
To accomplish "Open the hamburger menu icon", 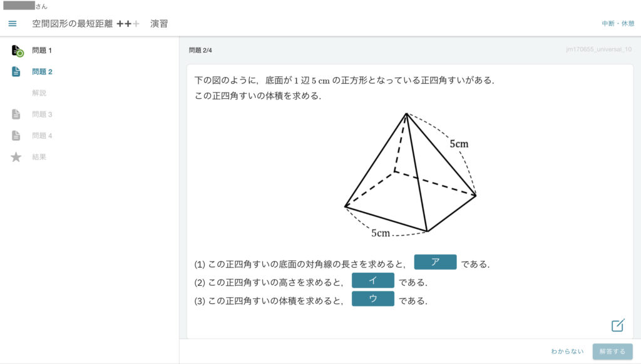I will 13,24.
